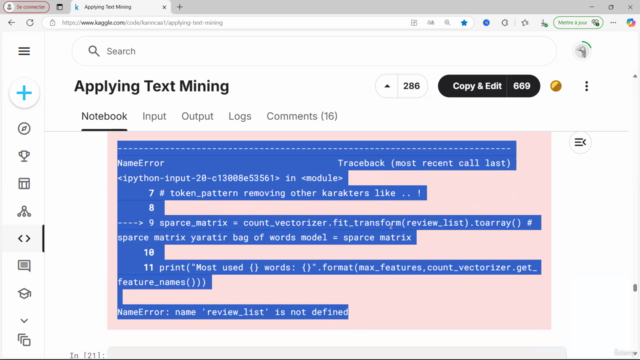Click the Applying Text Mining title

(x=151, y=86)
